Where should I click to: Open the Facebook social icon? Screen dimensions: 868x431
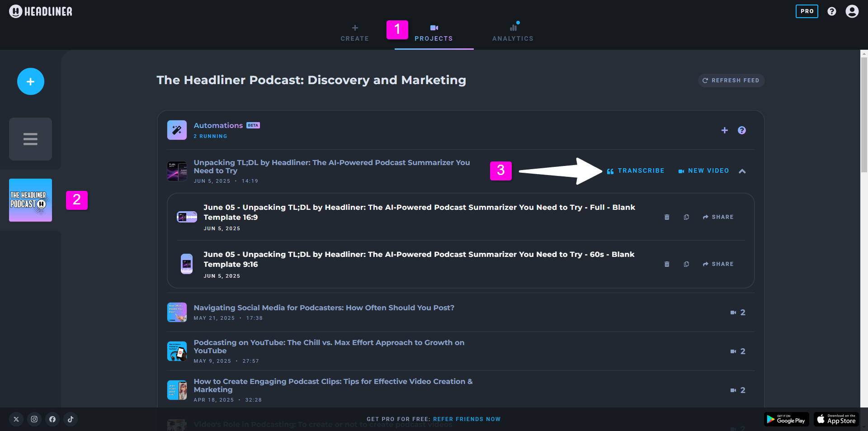coord(52,419)
